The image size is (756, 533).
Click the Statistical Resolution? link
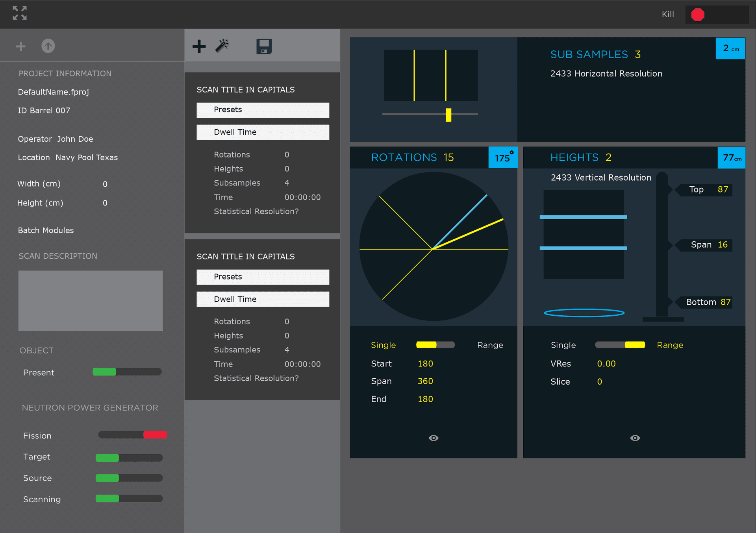point(256,211)
